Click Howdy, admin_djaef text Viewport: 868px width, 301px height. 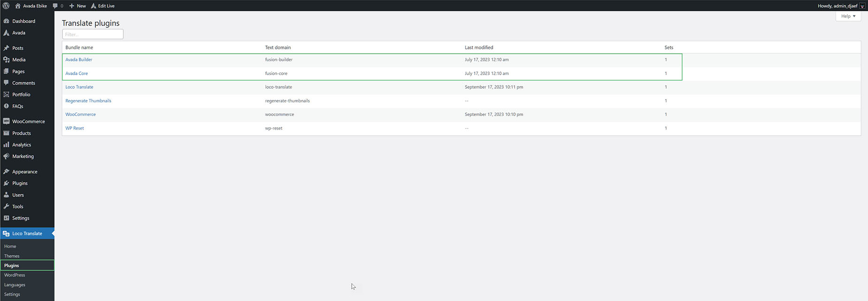(838, 6)
